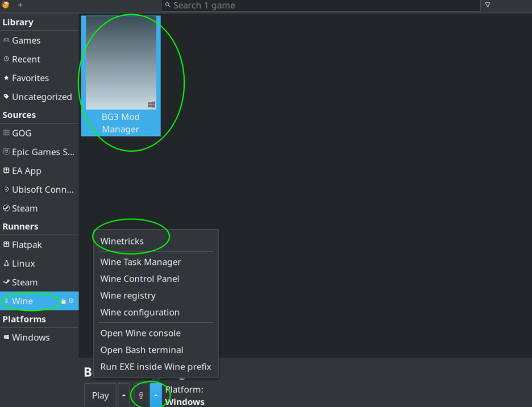The image size is (532, 407).
Task: Open the Games library category
Action: tap(39, 40)
